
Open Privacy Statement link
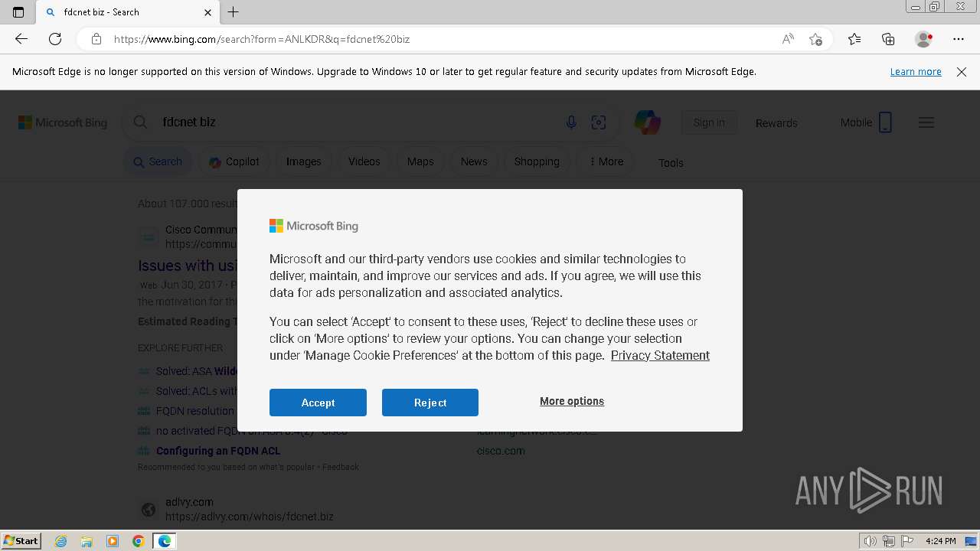[660, 355]
